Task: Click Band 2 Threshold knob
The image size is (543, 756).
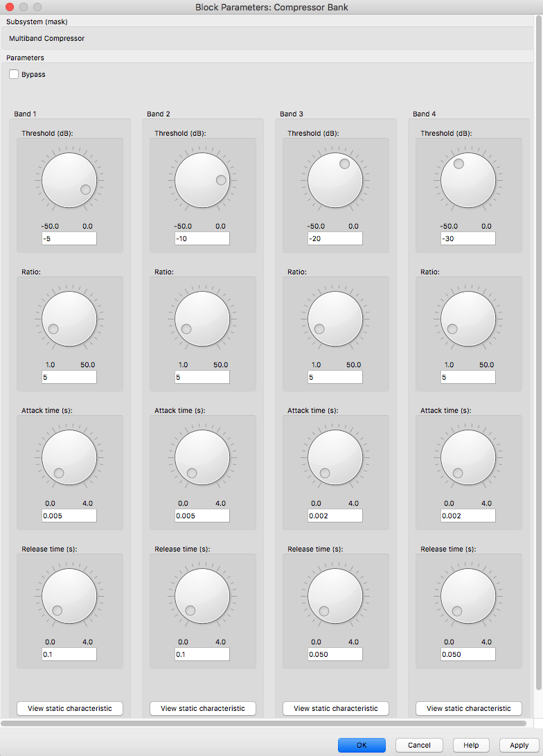Action: [202, 180]
